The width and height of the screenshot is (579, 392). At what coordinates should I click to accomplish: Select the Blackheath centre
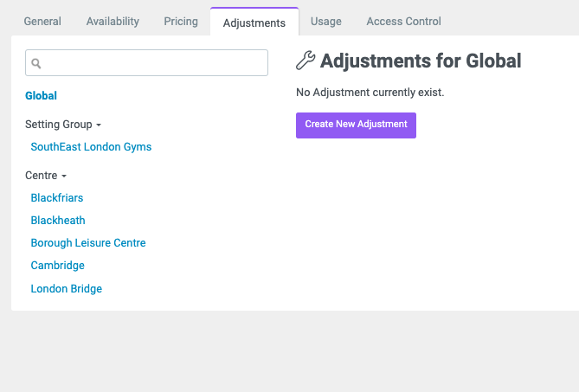pos(58,221)
